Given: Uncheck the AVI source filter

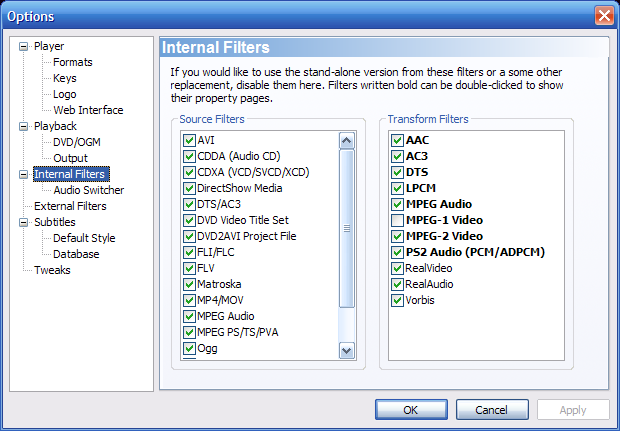Looking at the screenshot, I should tap(189, 140).
